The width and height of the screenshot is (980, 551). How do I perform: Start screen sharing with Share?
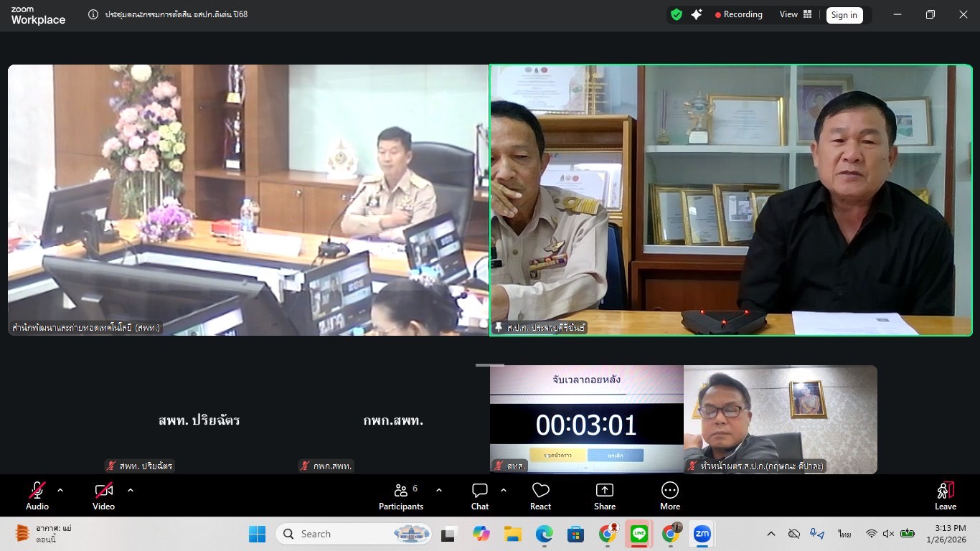604,495
